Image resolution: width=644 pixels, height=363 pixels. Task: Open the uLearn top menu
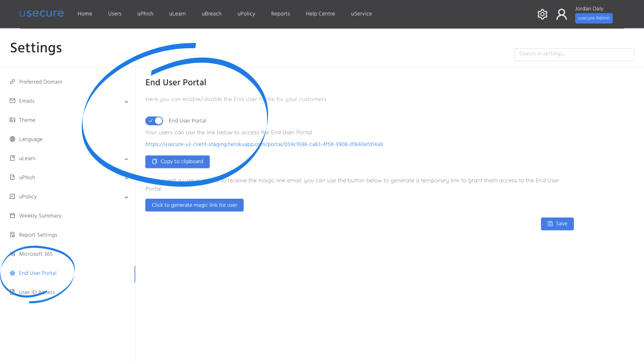177,14
